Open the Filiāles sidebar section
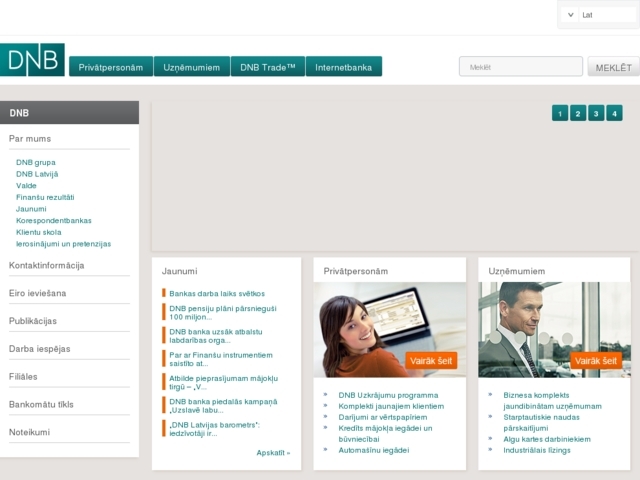640x480 pixels. click(23, 377)
